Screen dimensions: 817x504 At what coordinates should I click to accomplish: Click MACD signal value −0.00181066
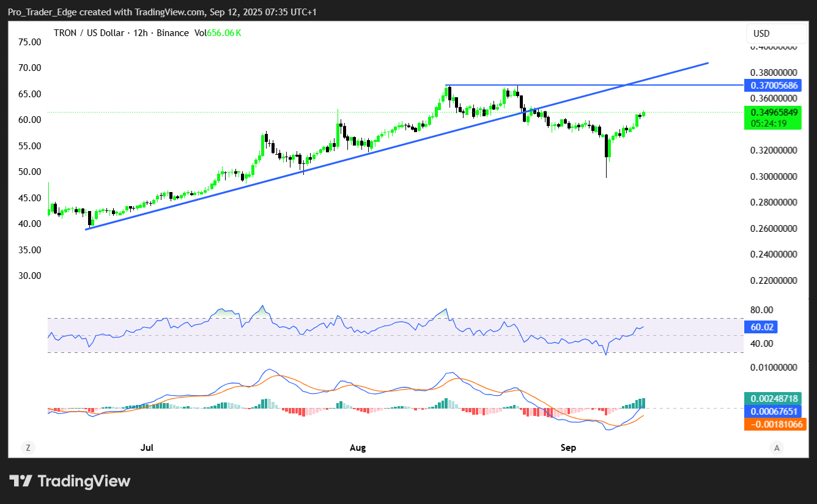coord(776,424)
